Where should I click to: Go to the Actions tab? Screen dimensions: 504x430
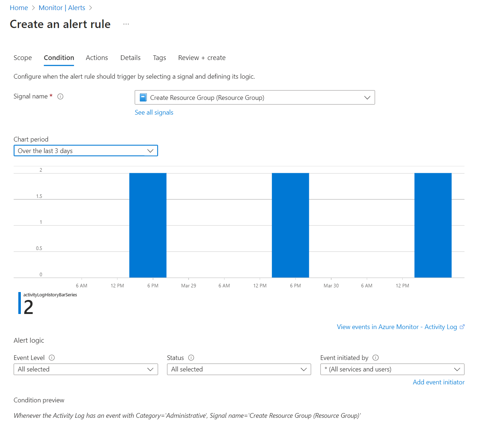[97, 58]
